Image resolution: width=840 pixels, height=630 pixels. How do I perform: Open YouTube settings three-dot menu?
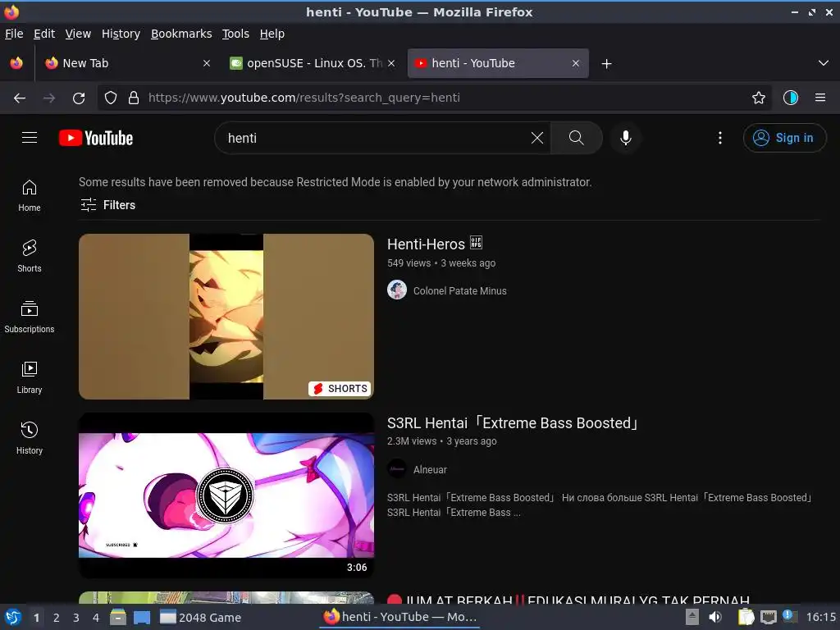point(719,138)
